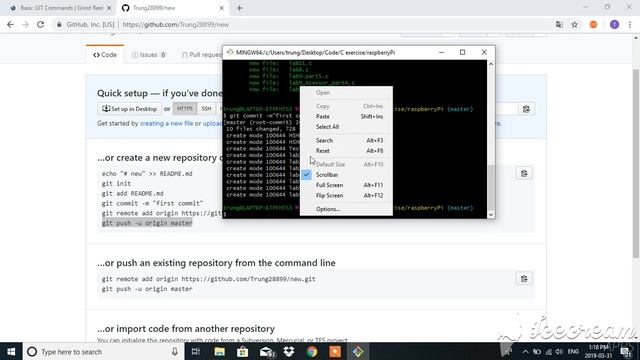Click the terminal scrollbar down arrow
This screenshot has width=640, height=360.
tap(491, 215)
